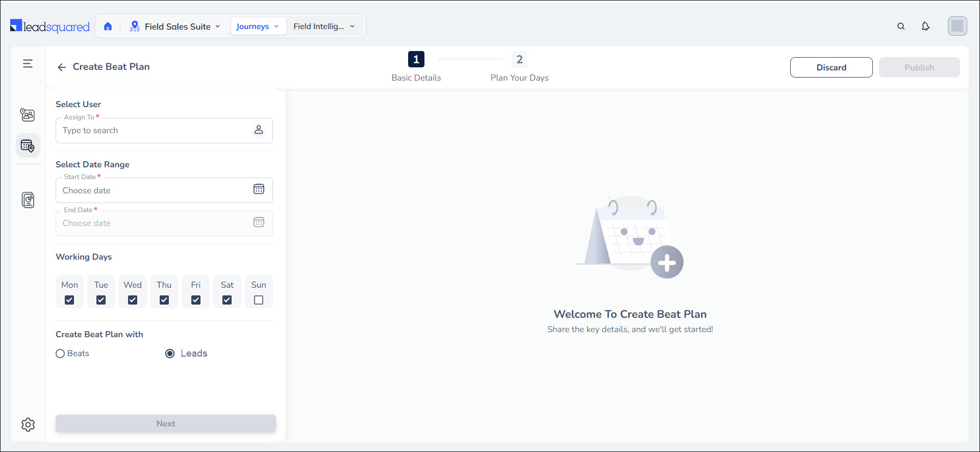Image resolution: width=980 pixels, height=452 pixels.
Task: Click the back arrow beside Create Beat Plan
Action: tap(62, 67)
